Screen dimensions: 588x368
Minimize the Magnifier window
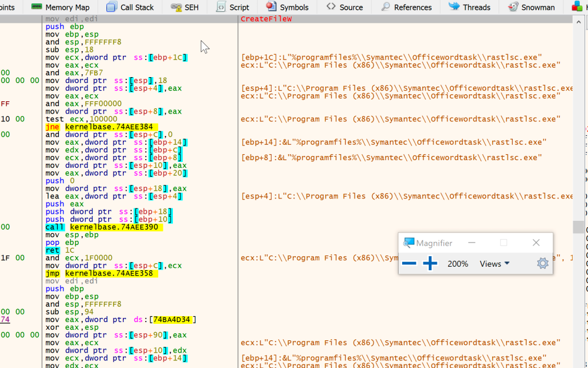pyautogui.click(x=472, y=243)
